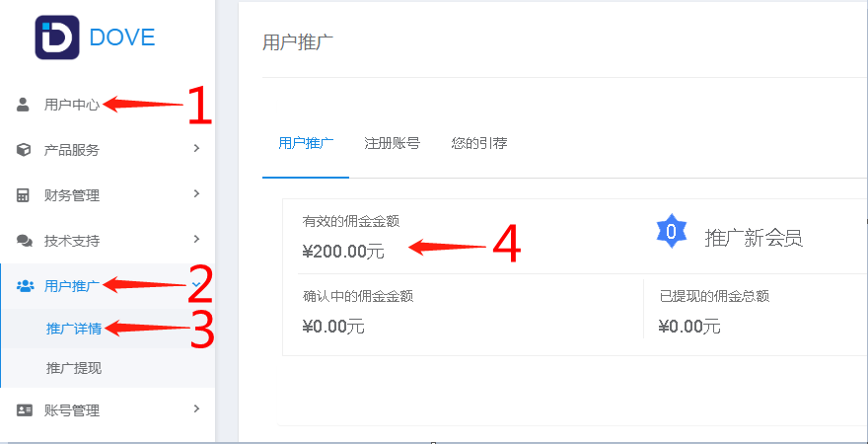Collapse the 用户推广 menu chevron
The height and width of the screenshot is (444, 868).
coord(195,284)
